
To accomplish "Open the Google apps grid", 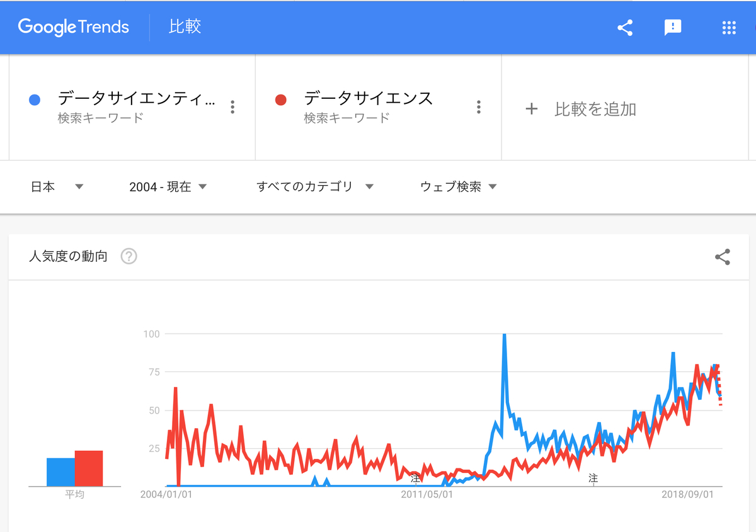I will click(x=728, y=27).
